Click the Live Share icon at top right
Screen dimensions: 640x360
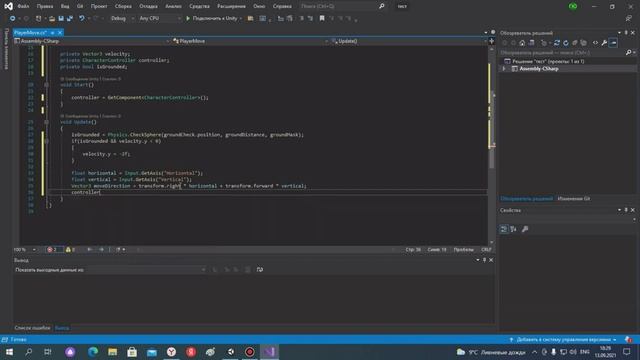tap(629, 18)
